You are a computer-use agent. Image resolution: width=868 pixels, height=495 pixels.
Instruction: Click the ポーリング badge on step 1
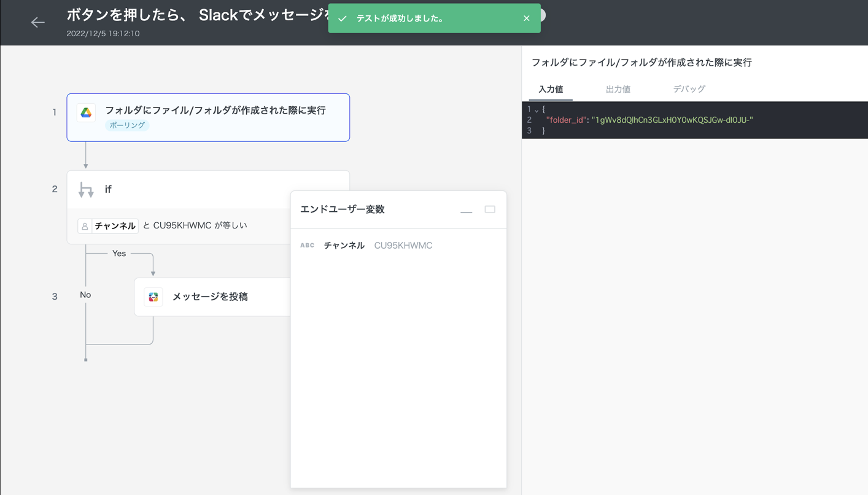[127, 125]
